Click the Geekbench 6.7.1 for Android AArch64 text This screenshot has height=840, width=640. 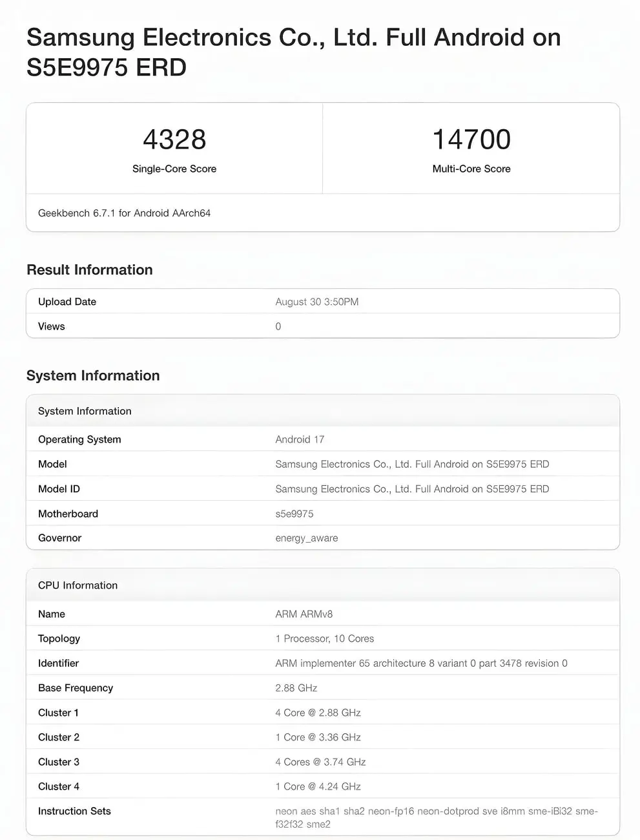point(124,213)
